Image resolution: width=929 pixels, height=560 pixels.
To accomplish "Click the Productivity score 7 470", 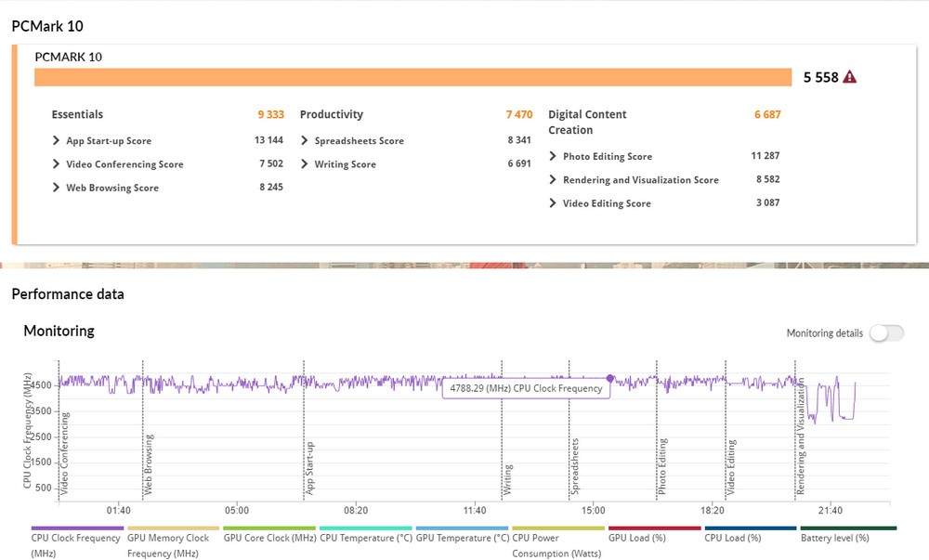I will pyautogui.click(x=519, y=114).
